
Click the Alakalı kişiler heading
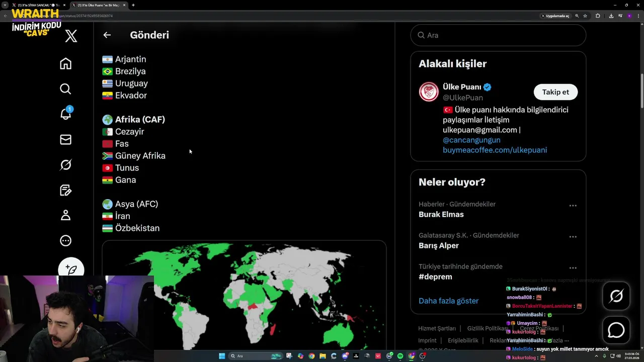[452, 63]
